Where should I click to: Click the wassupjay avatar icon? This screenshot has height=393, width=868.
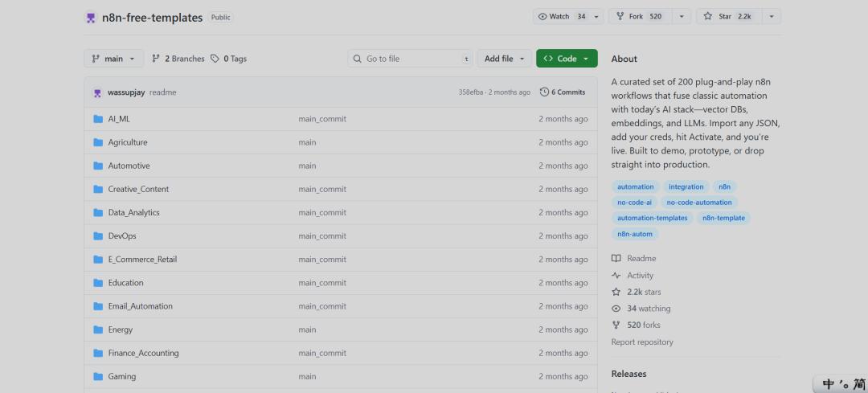[97, 92]
